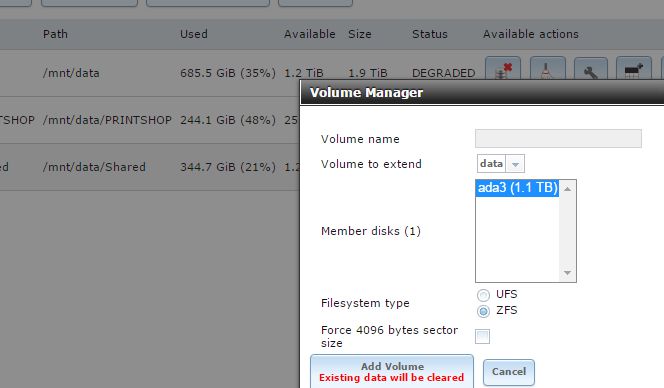Viewport: 664px width, 388px height.
Task: Click the Status column header
Action: tap(430, 34)
